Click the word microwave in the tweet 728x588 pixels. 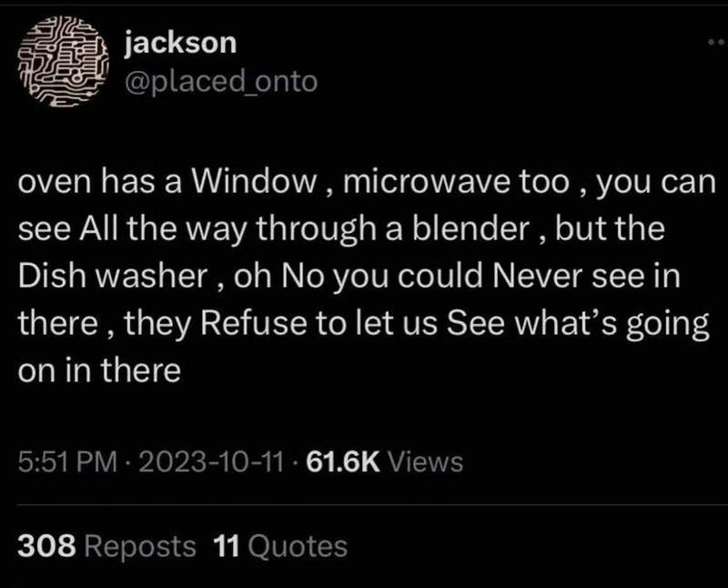pos(427,181)
